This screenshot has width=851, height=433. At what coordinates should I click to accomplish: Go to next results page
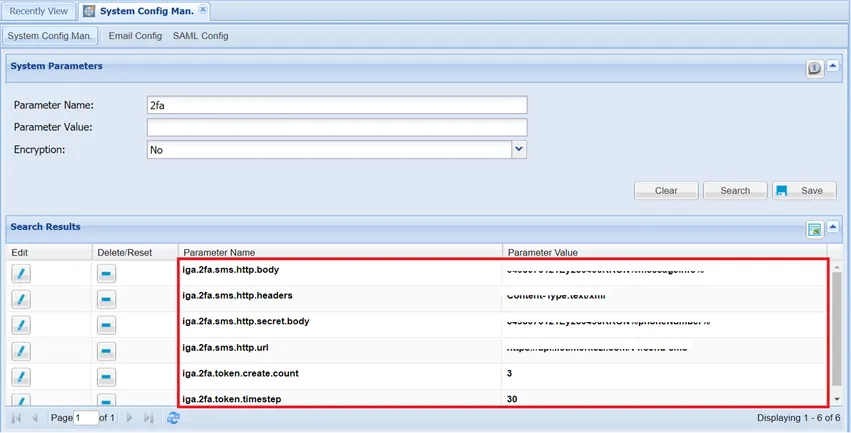click(x=129, y=418)
